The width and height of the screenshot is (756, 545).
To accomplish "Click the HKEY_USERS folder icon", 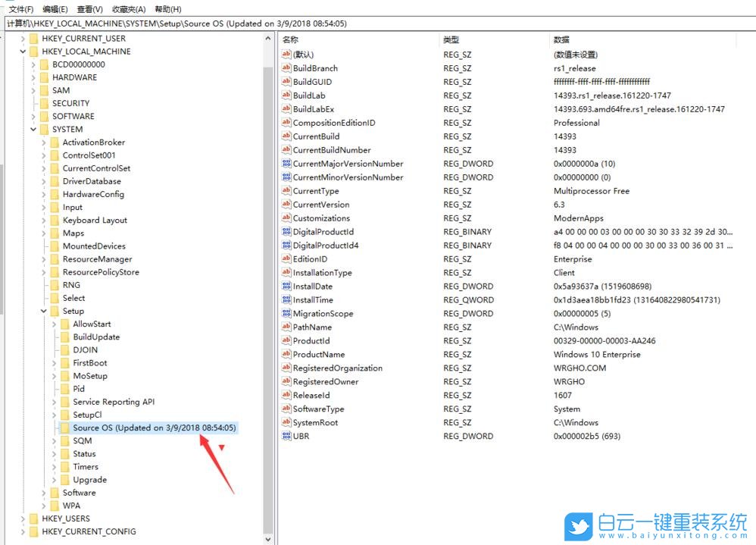I will [33, 518].
